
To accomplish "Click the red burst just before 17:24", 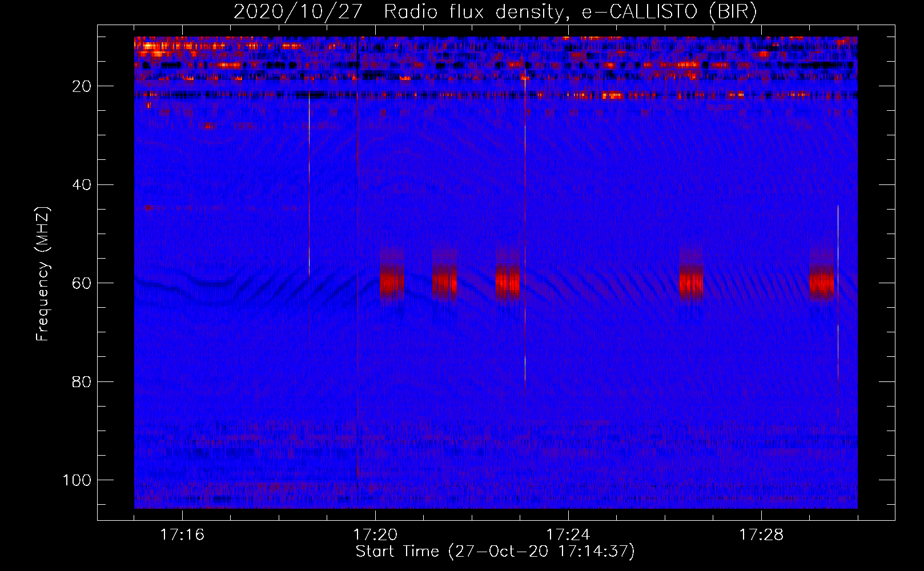I will coord(508,282).
